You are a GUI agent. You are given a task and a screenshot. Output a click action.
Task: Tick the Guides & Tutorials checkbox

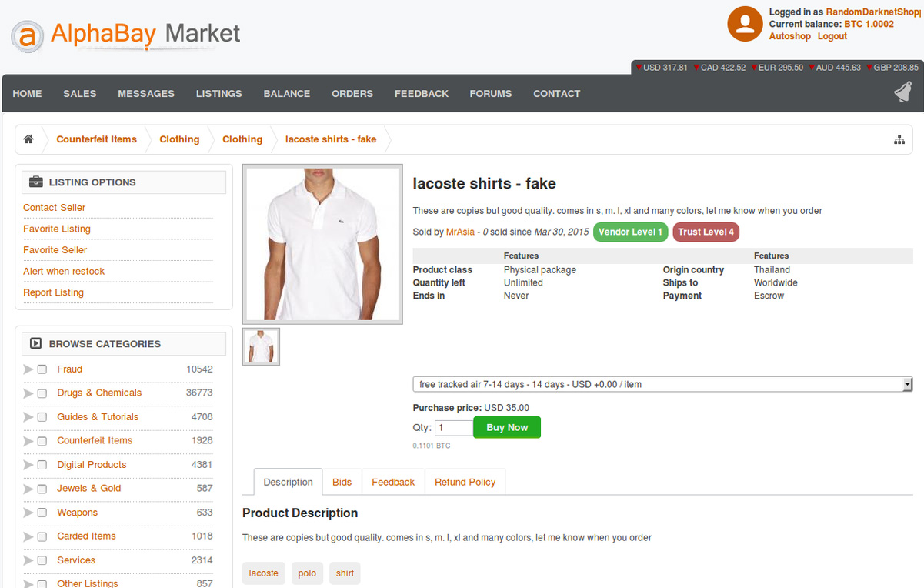pos(42,417)
